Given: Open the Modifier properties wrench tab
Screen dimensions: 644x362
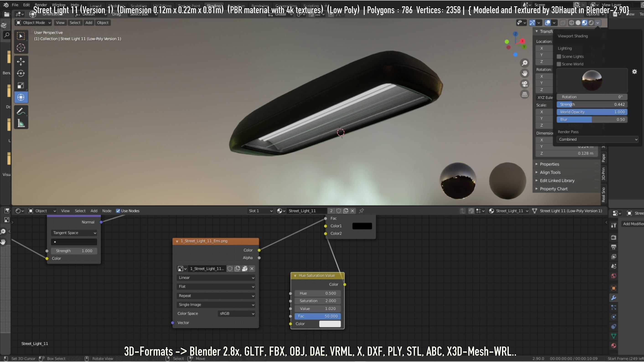Looking at the screenshot, I should tap(613, 298).
